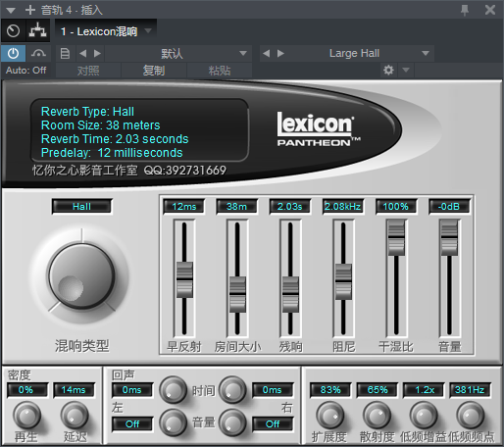Click the 混响类型 reverb type knob
Viewport: 504px width, 447px height.
(81, 276)
